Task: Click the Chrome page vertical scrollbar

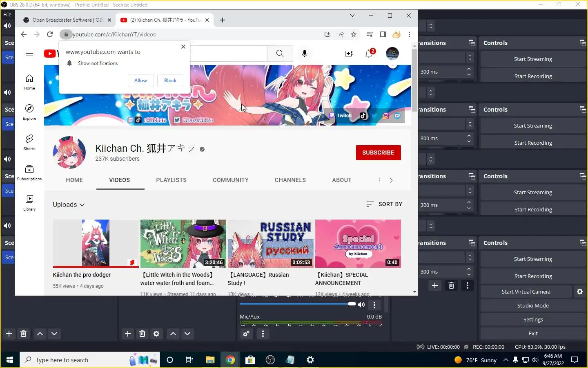Action: [414, 80]
